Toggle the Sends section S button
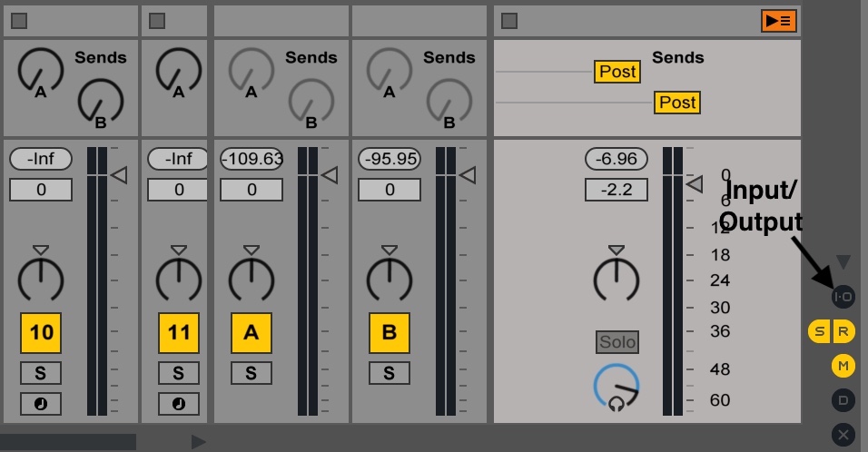The image size is (868, 452). pos(820,331)
